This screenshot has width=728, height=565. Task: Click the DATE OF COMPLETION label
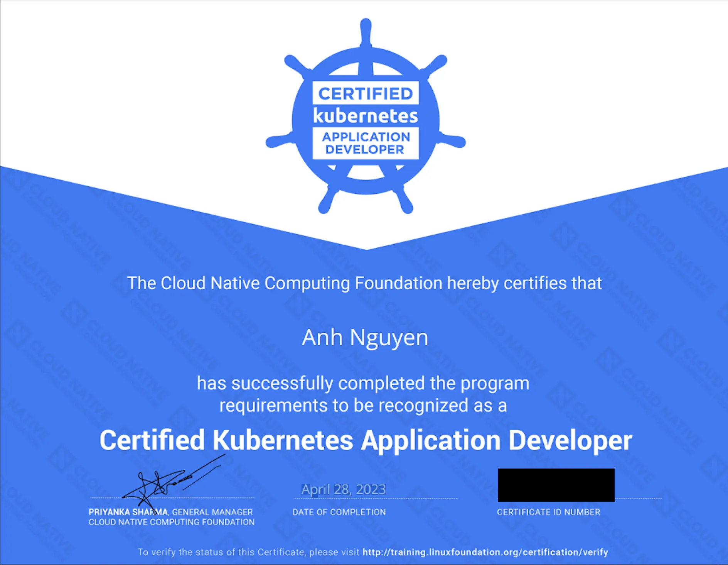click(339, 512)
